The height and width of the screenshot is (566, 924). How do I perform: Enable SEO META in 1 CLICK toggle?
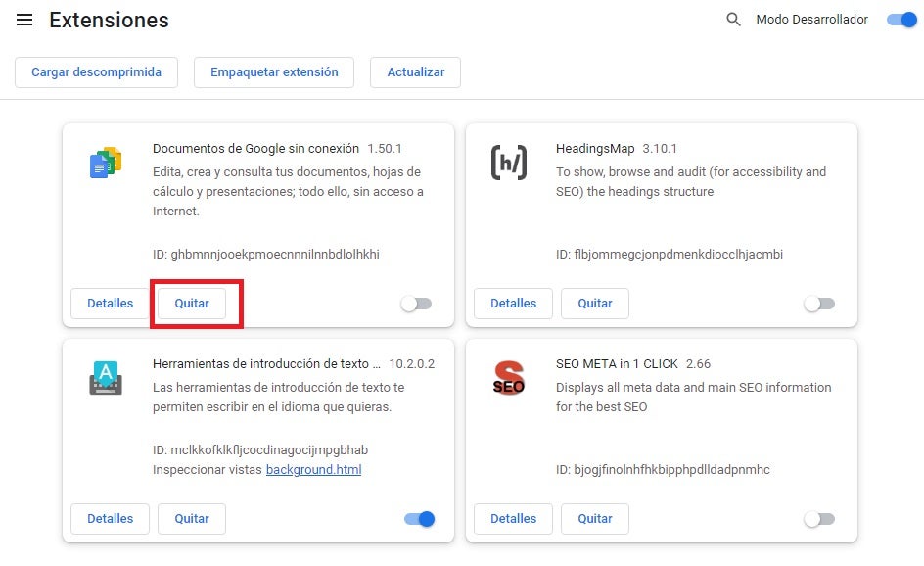click(x=819, y=519)
